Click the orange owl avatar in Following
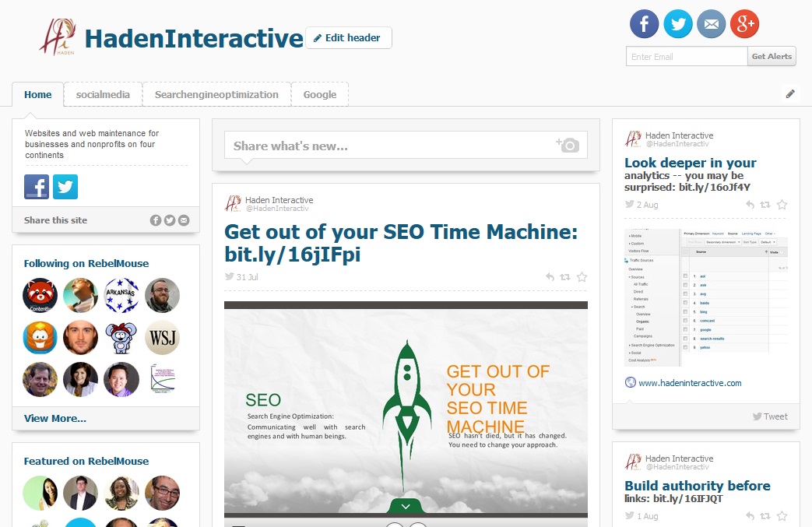This screenshot has width=812, height=527. pyautogui.click(x=40, y=338)
